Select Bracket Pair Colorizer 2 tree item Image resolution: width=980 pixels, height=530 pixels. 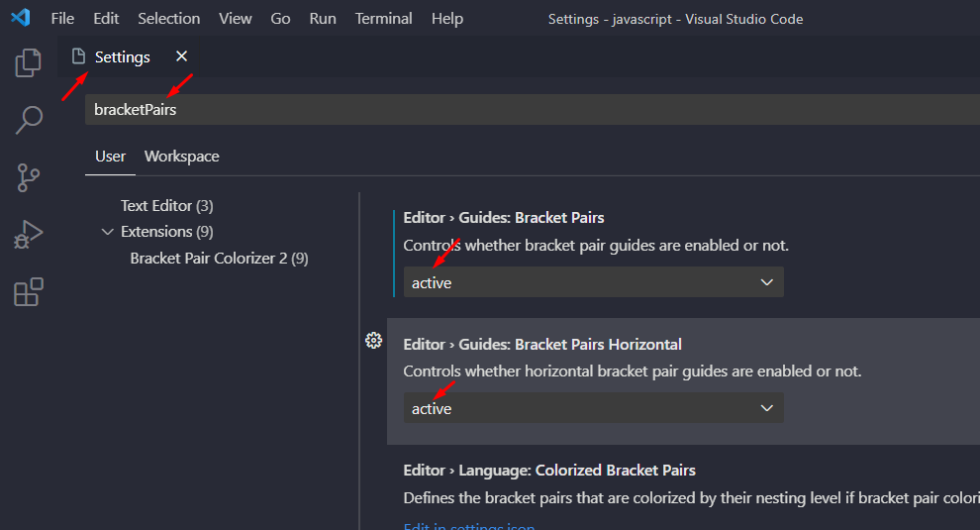point(219,259)
